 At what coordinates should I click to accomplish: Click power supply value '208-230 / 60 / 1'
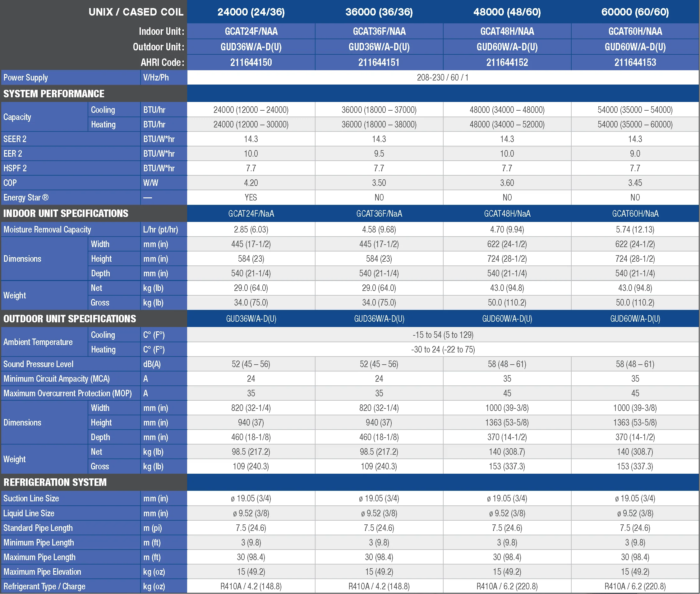coord(442,77)
